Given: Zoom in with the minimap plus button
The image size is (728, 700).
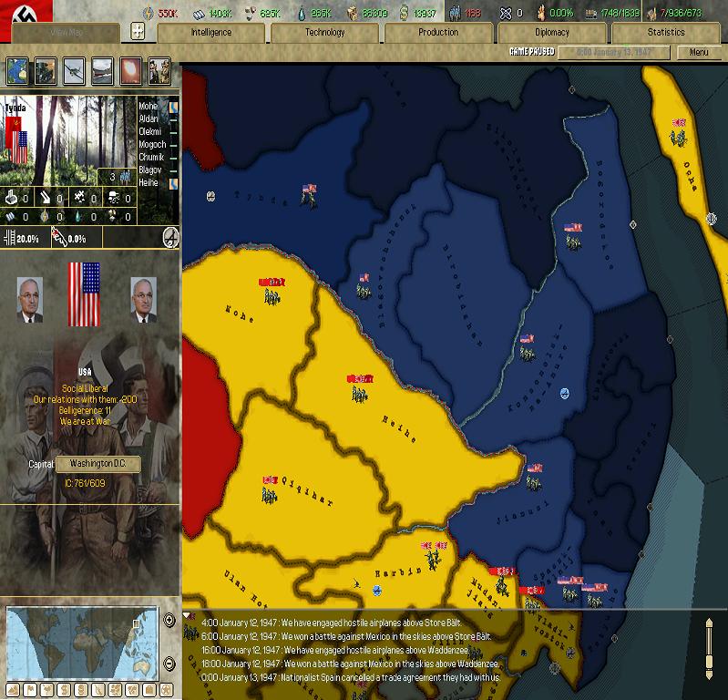Looking at the screenshot, I should (169, 621).
